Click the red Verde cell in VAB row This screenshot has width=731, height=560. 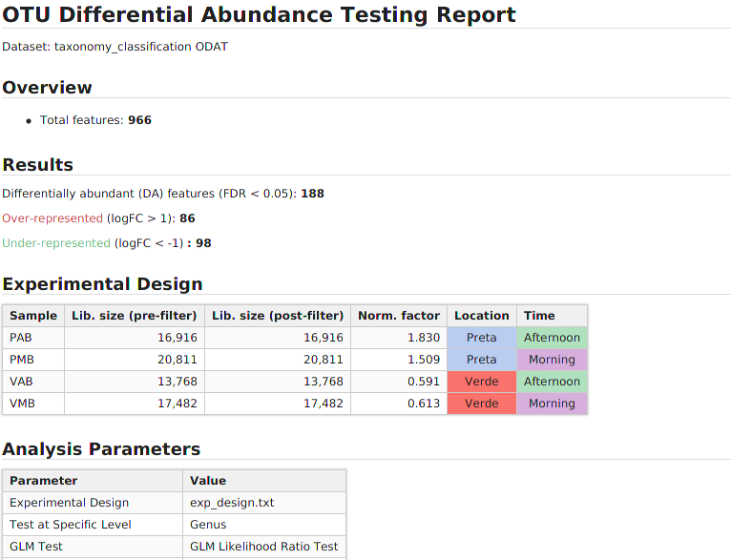482,382
